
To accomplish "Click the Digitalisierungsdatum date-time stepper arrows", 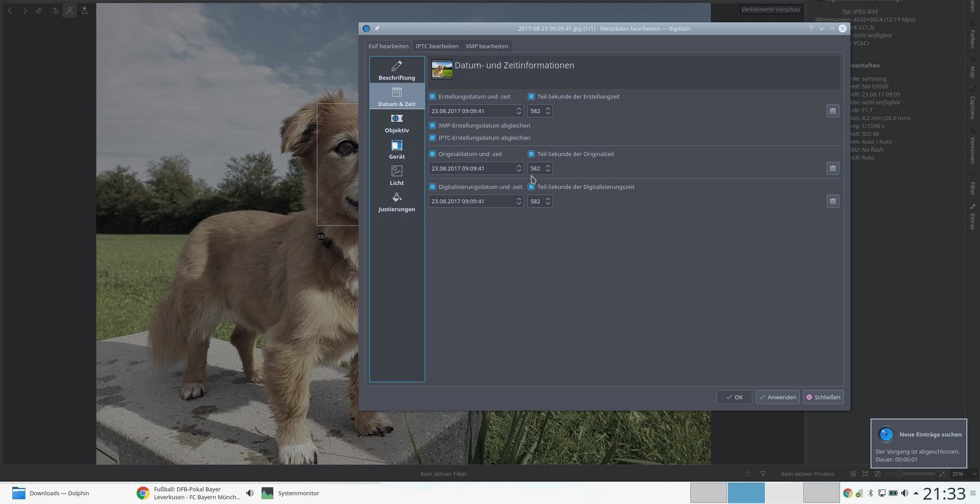I will (519, 201).
